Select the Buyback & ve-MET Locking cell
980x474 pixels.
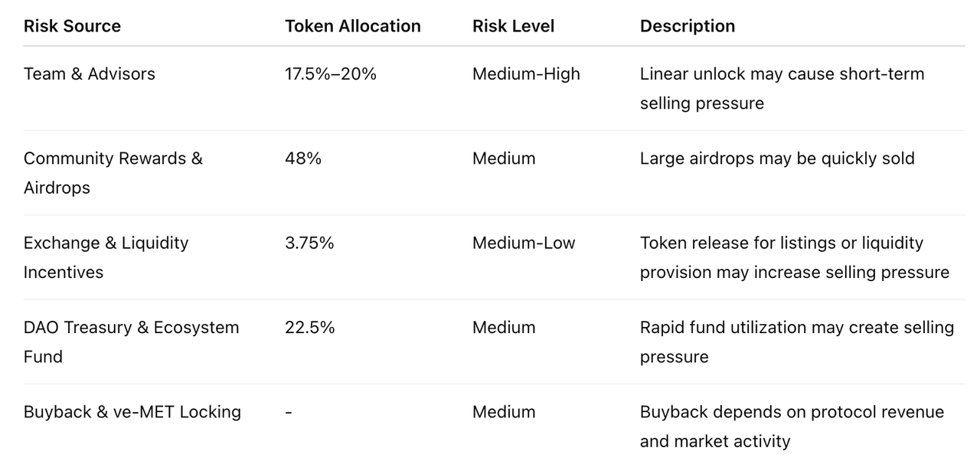tap(132, 412)
